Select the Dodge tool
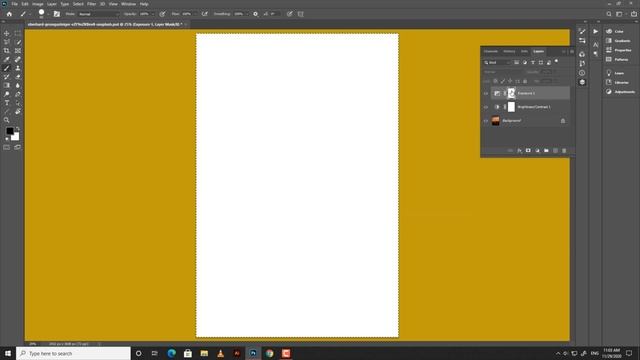Screen dimensions: 640x360 (x=7, y=94)
